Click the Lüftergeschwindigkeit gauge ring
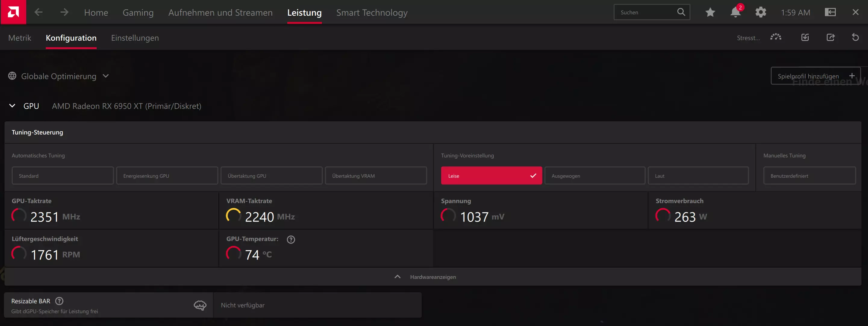The height and width of the screenshot is (326, 868). (x=19, y=253)
